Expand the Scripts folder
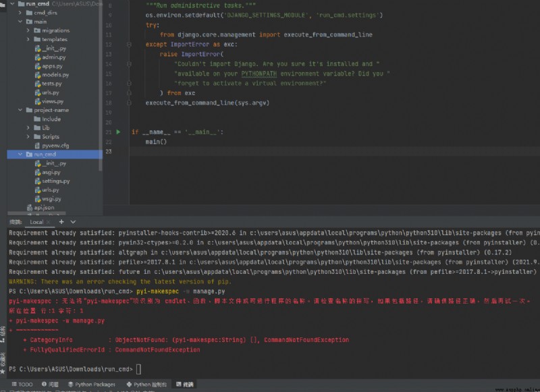540x392 pixels. [x=28, y=137]
